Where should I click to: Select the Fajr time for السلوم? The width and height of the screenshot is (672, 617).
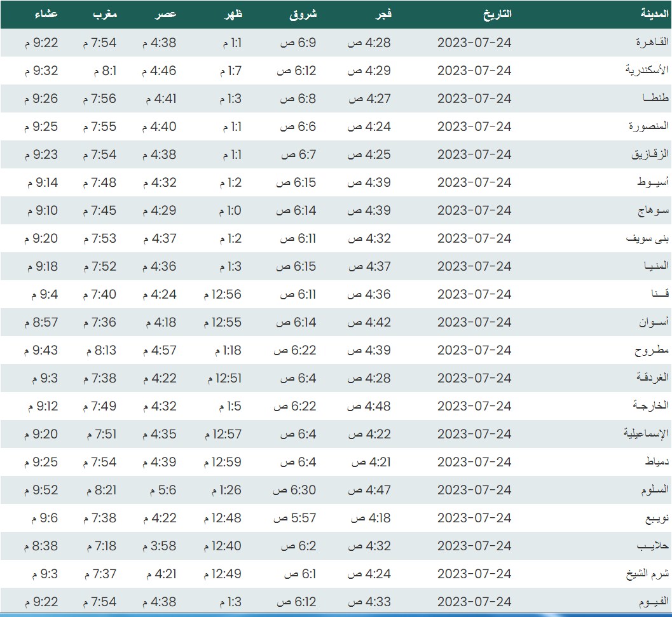369,490
